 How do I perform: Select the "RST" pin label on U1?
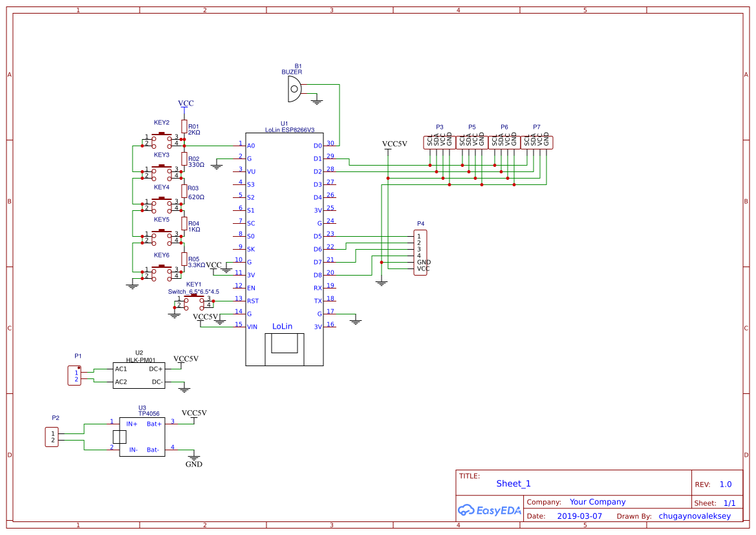point(253,301)
